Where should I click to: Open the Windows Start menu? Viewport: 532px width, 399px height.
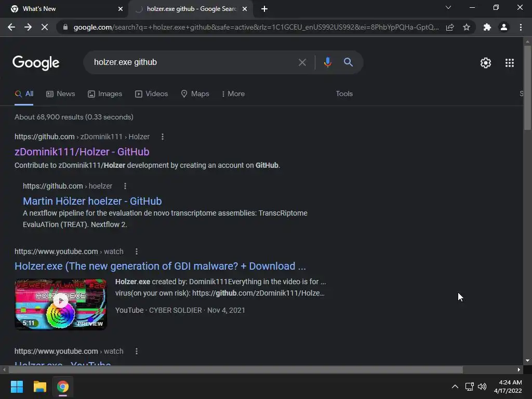17,387
